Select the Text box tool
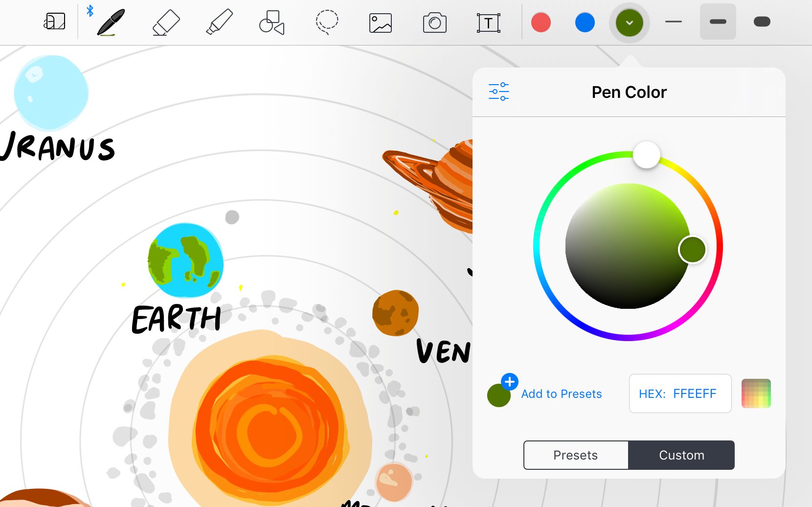 pos(488,23)
